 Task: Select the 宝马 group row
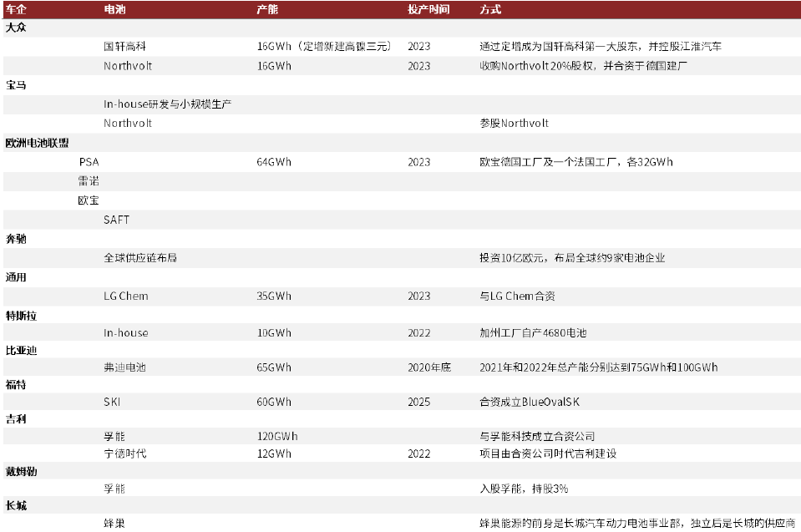pyautogui.click(x=402, y=84)
